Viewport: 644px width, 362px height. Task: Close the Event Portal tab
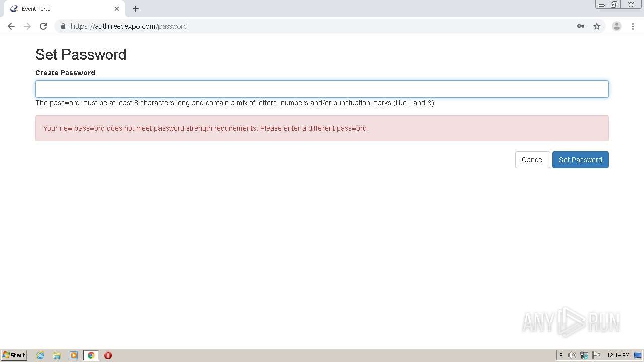(x=117, y=9)
